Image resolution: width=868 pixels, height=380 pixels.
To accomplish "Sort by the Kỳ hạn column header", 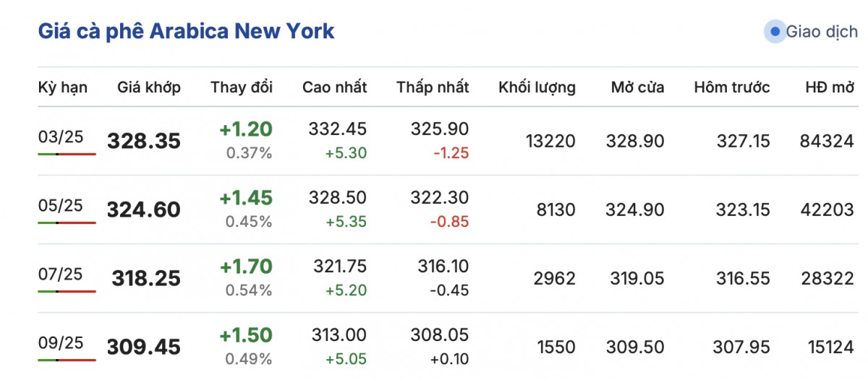I will click(x=63, y=87).
